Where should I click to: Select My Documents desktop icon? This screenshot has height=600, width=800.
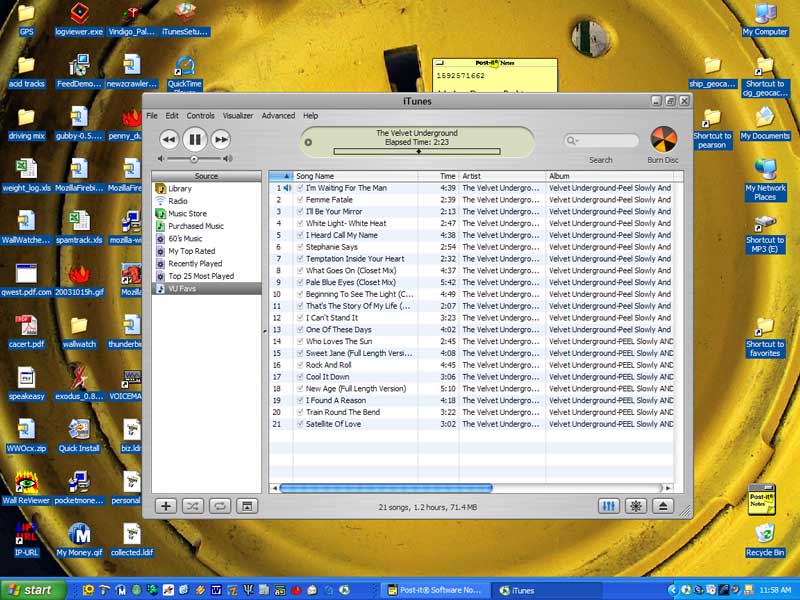[x=765, y=123]
